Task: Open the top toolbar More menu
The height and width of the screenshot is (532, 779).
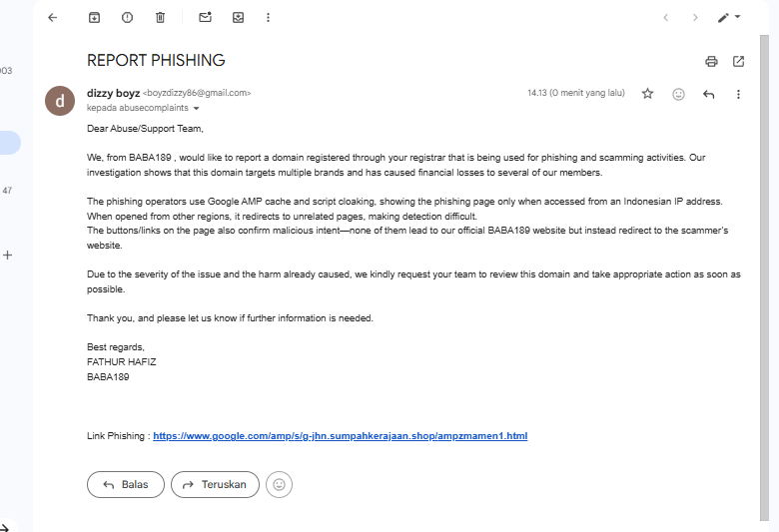Action: [268, 17]
